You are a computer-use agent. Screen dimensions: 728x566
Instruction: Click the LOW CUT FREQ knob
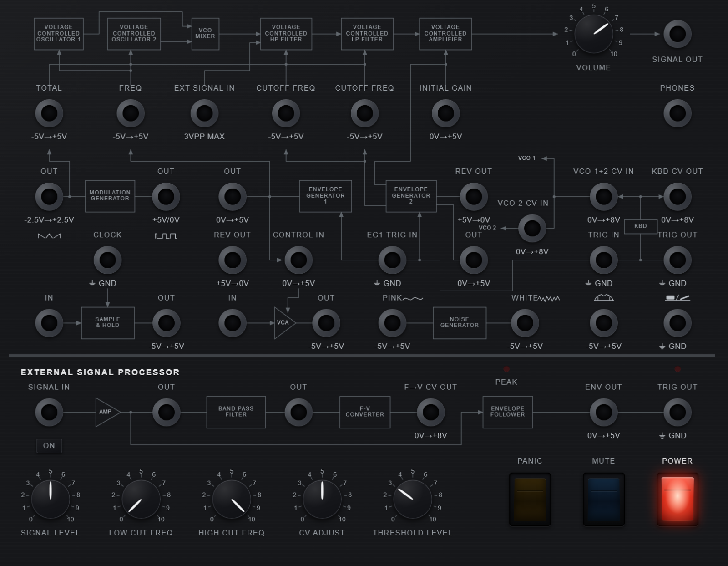141,499
